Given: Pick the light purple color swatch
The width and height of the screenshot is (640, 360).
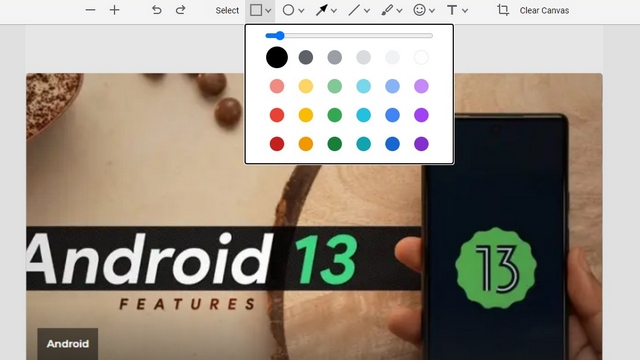Looking at the screenshot, I should [x=421, y=86].
